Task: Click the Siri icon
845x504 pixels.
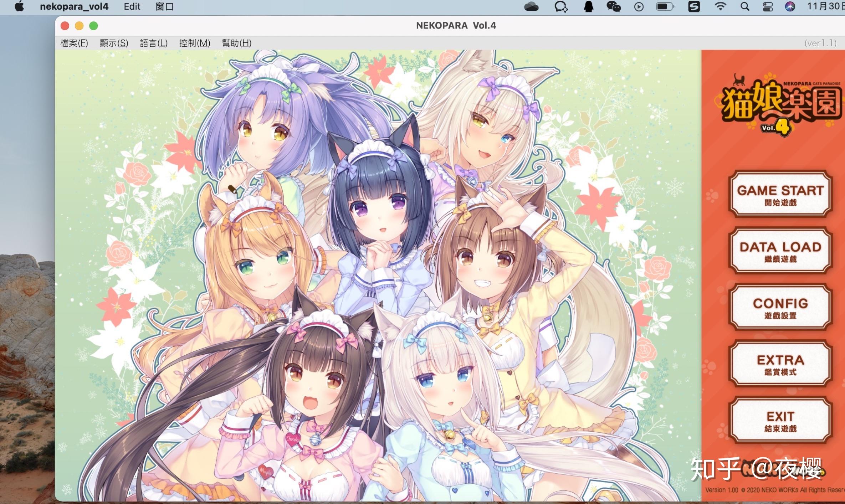Action: point(790,6)
